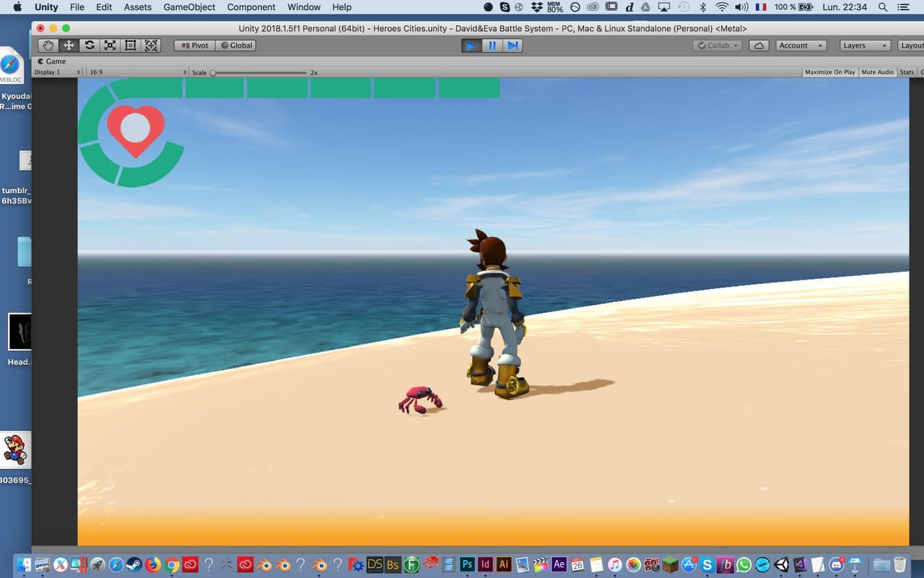
Task: Open Spotlight search in menu bar
Action: pyautogui.click(x=883, y=7)
